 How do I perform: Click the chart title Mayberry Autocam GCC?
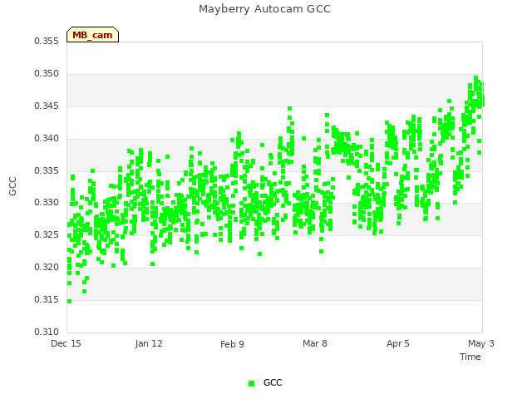[x=264, y=9]
